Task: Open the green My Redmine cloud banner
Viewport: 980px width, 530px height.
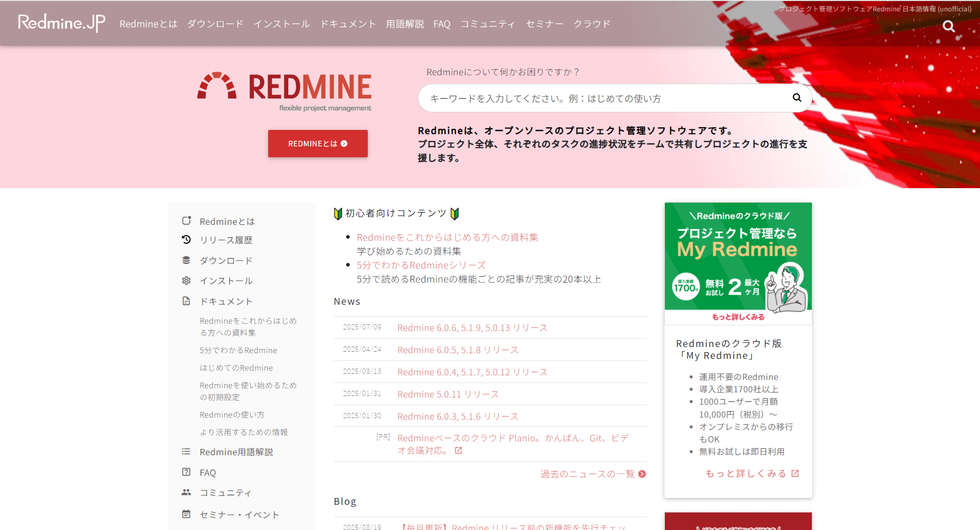Action: (x=738, y=263)
